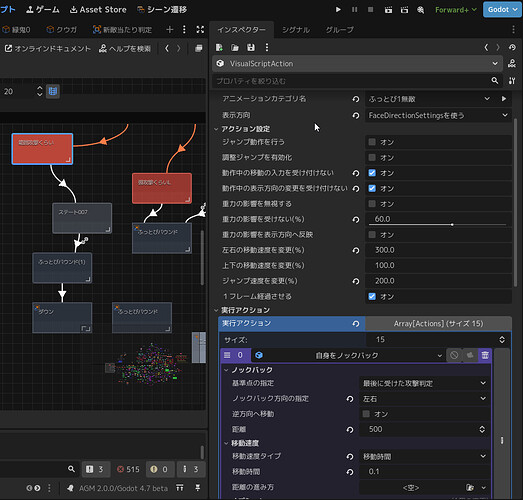Run the project with the play icon
The width and height of the screenshot is (523, 500).
point(338,10)
